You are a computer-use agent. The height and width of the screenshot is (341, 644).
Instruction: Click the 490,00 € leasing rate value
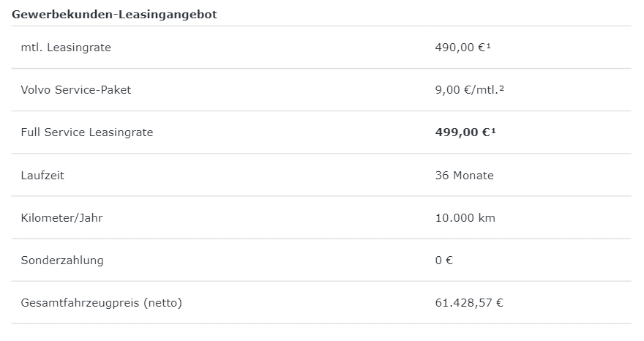tap(460, 48)
